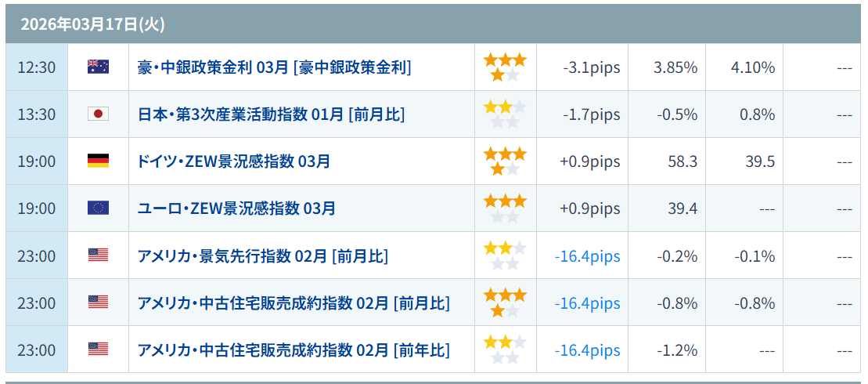The height and width of the screenshot is (384, 868).
Task: Click star rating for 第3次産業活動指数
Action: pyautogui.click(x=505, y=114)
